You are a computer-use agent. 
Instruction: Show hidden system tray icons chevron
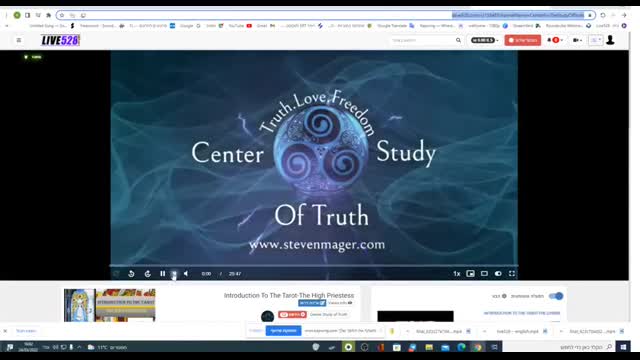point(79,347)
